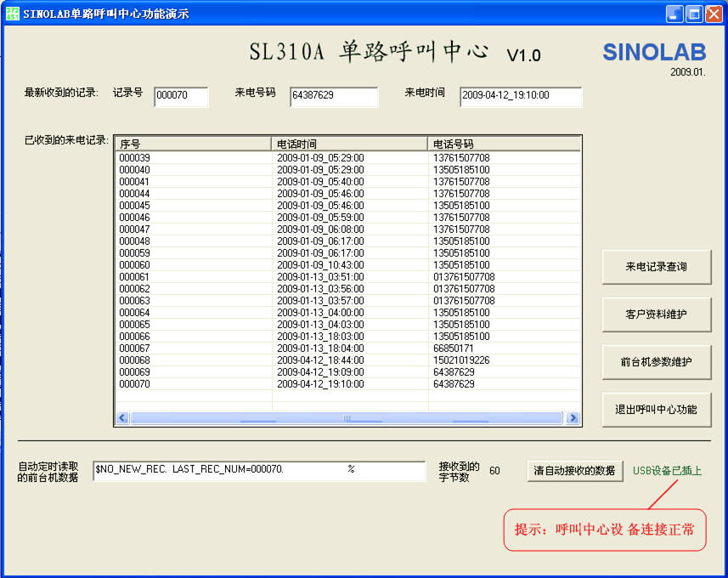Minimize the SINOLAB window
Viewport: 728px width, 578px height.
coord(674,14)
